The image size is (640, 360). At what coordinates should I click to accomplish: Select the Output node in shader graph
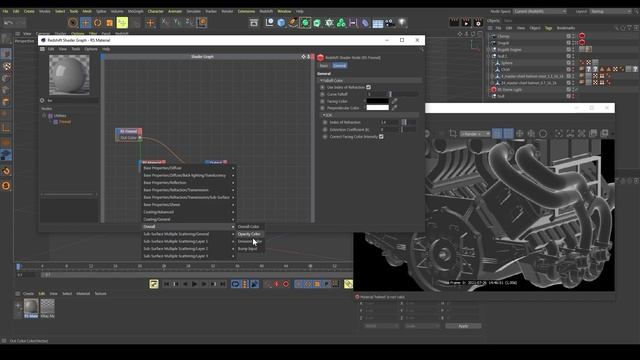[x=216, y=162]
